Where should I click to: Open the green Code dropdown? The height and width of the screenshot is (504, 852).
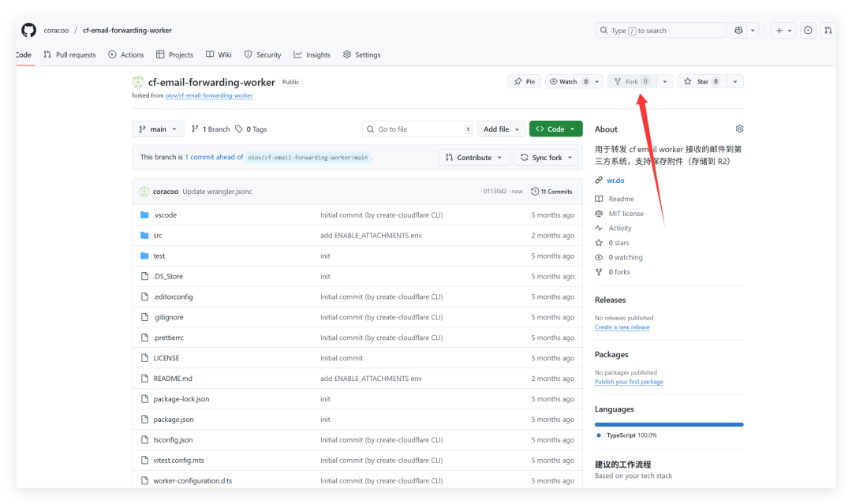click(x=556, y=129)
